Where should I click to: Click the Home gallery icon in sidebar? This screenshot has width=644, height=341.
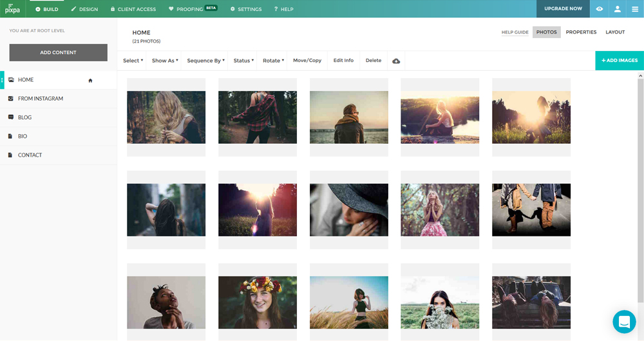point(11,80)
